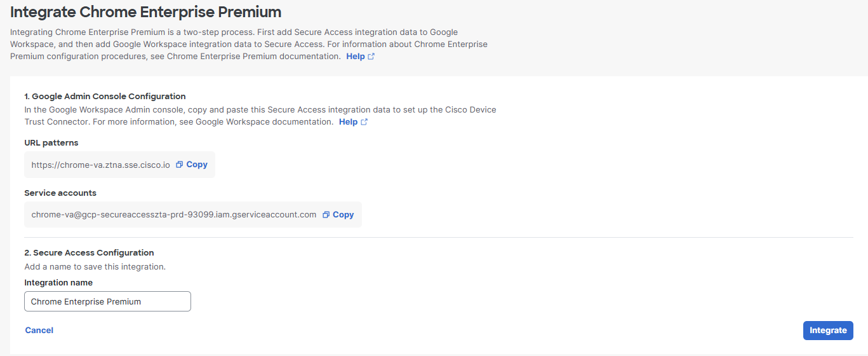Click the blue Integrate button
The image size is (868, 356).
pyautogui.click(x=828, y=331)
